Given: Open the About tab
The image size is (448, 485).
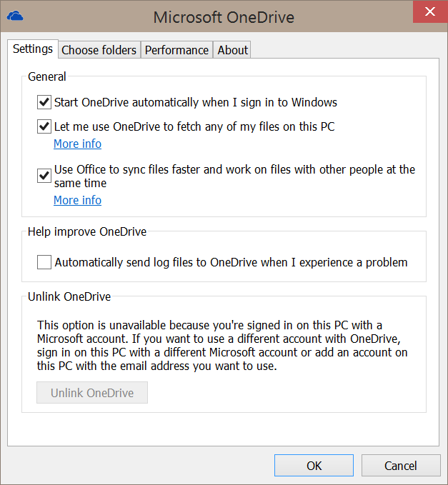Looking at the screenshot, I should coord(232,50).
